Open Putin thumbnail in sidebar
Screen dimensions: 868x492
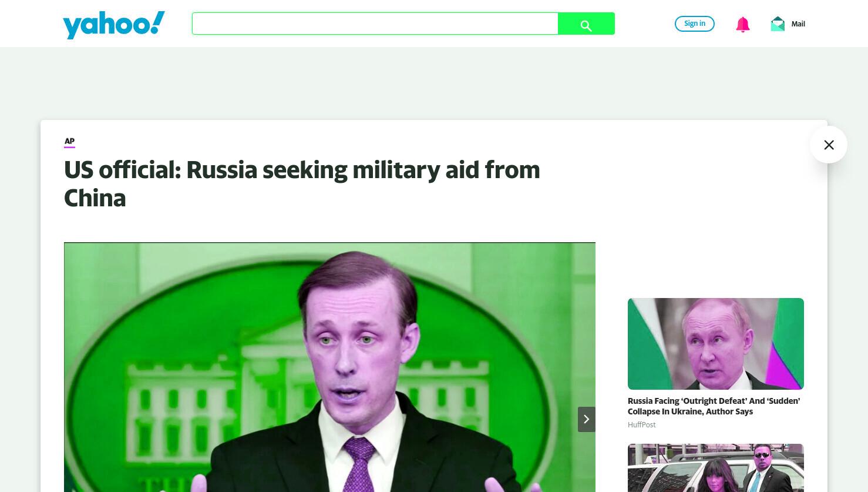715,344
